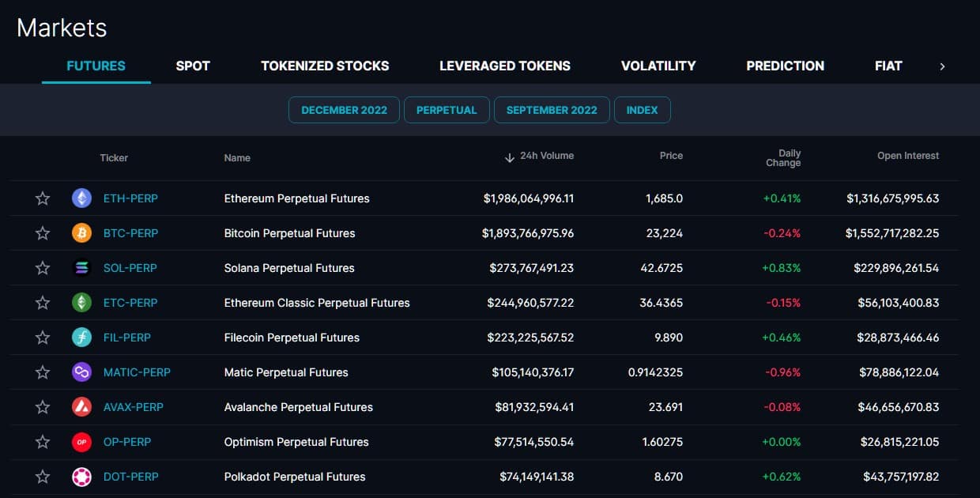Click the Avalanche icon for AVAX-PERP
The image size is (980, 498).
click(81, 407)
